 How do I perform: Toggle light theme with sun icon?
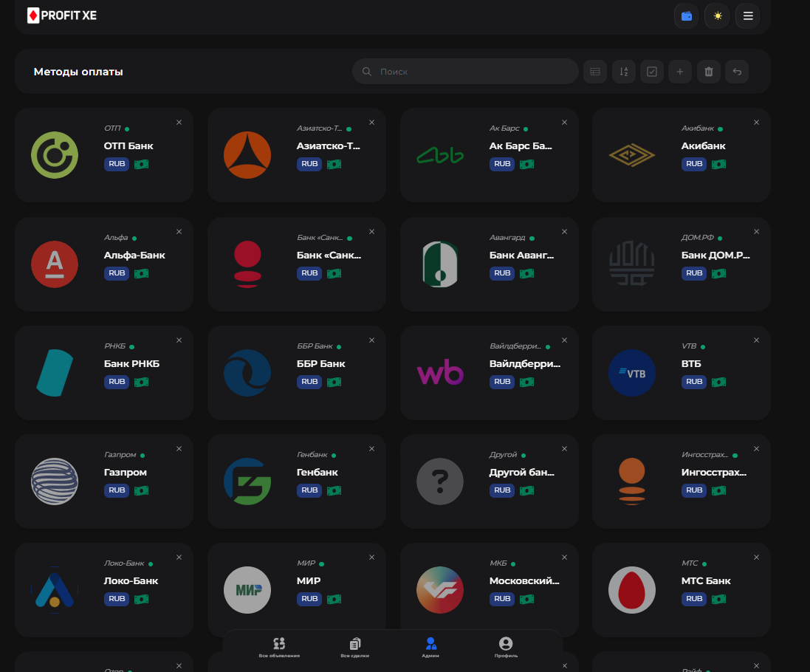click(717, 16)
